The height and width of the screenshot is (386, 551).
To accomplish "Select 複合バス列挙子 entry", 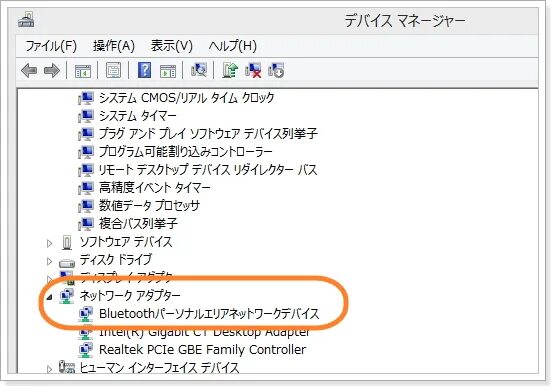I will [x=138, y=223].
